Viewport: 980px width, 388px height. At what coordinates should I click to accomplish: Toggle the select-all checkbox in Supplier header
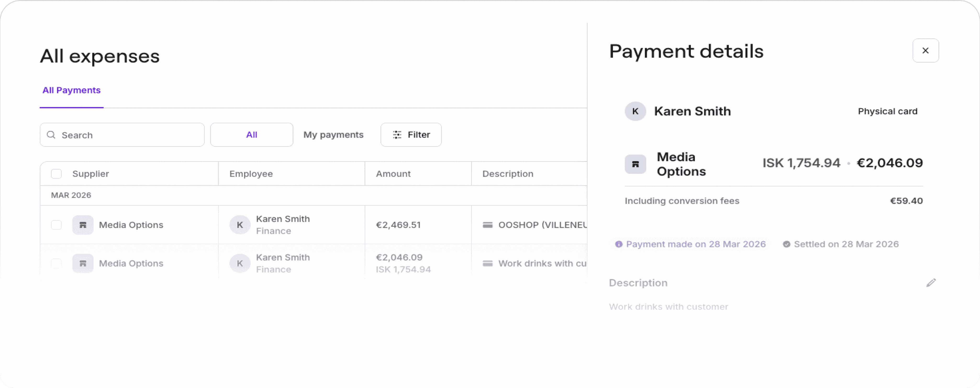click(x=56, y=174)
